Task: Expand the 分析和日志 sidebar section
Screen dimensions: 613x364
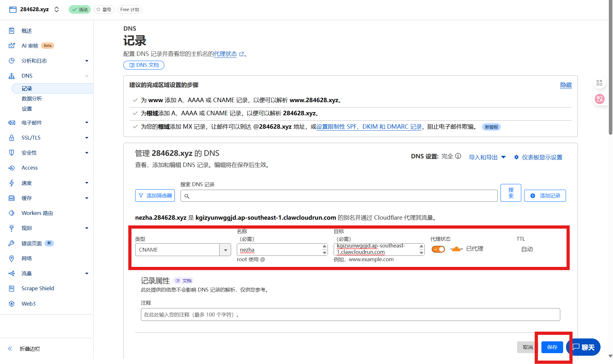Action: tap(87, 61)
